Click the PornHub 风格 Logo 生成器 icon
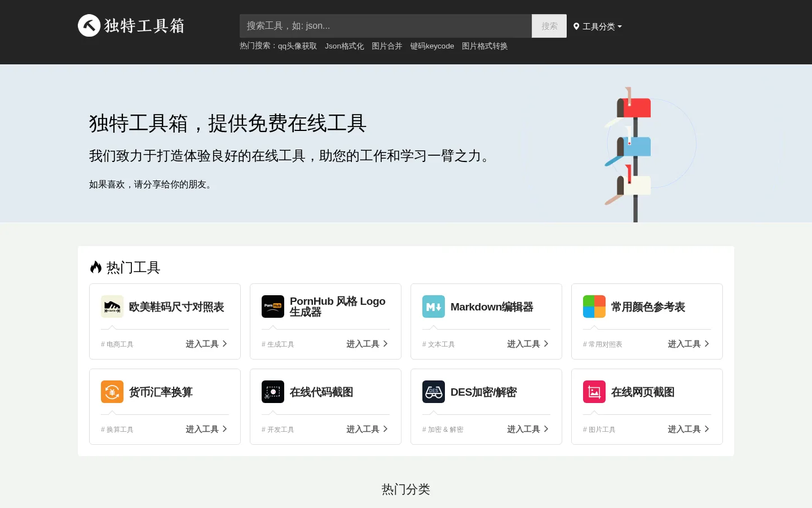The height and width of the screenshot is (508, 812). 273,306
